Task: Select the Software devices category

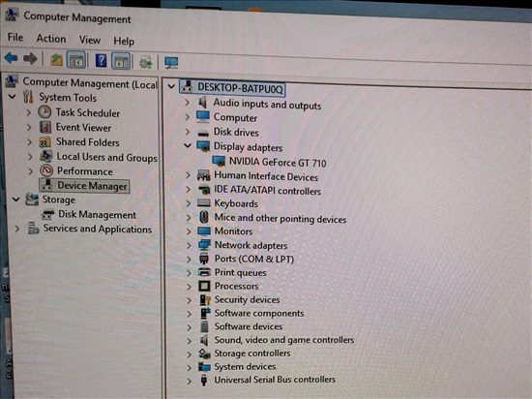Action: pyautogui.click(x=249, y=326)
